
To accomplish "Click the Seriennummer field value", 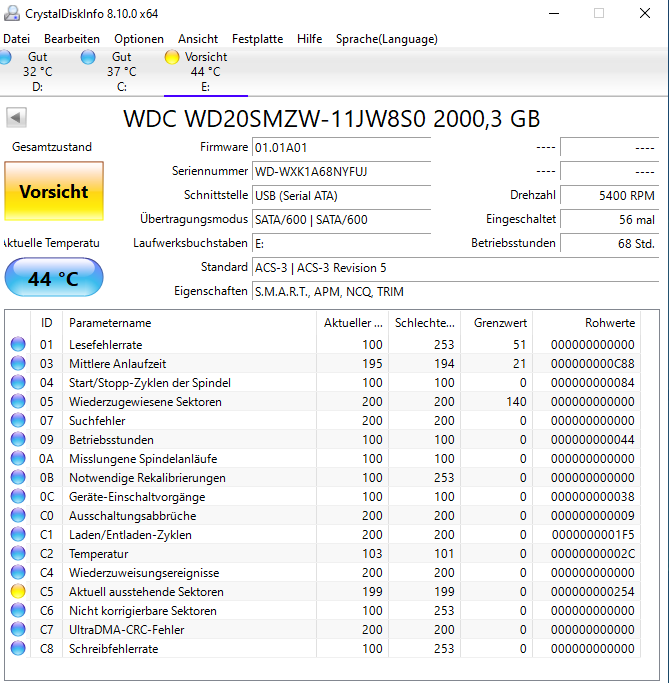I will pyautogui.click(x=341, y=172).
